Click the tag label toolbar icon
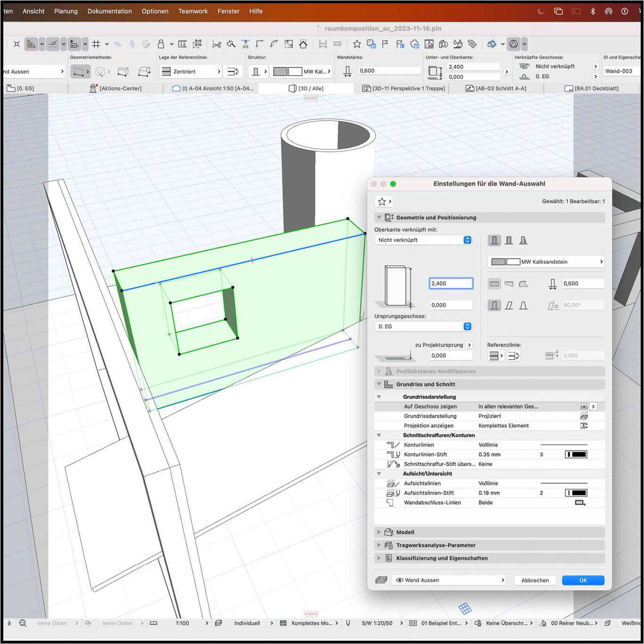 (x=472, y=44)
